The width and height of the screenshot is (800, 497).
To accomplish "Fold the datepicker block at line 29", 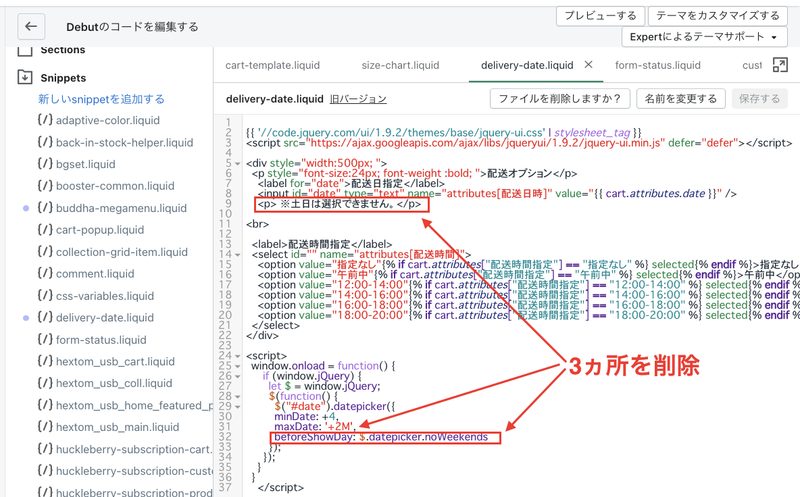I will pos(238,407).
